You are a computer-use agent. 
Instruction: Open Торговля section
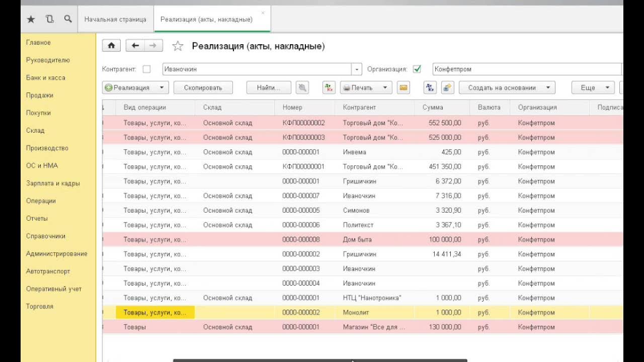pyautogui.click(x=39, y=307)
